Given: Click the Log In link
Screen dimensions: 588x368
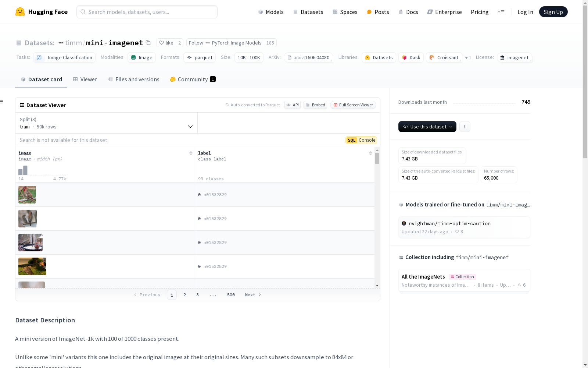Looking at the screenshot, I should point(525,12).
